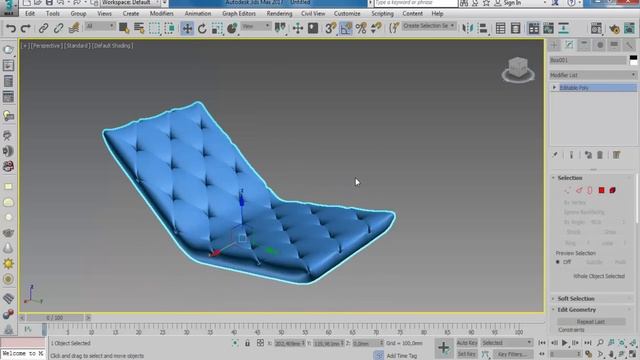Select the Bind to Space Warp tool
This screenshot has height=360, width=640.
[74, 28]
